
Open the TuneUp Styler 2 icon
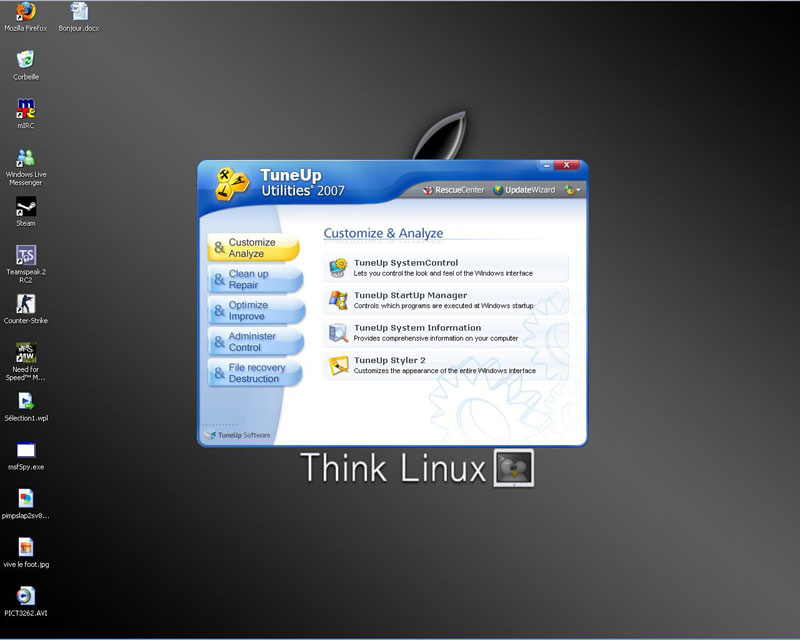click(x=338, y=365)
